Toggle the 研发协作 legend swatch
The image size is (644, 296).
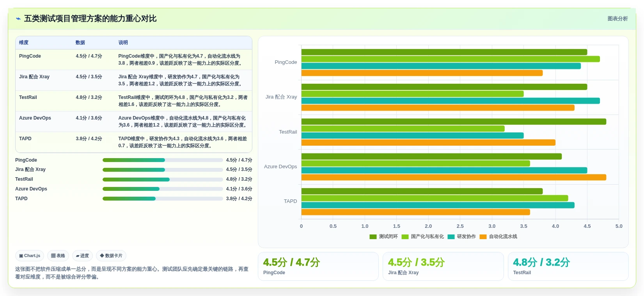(451, 237)
